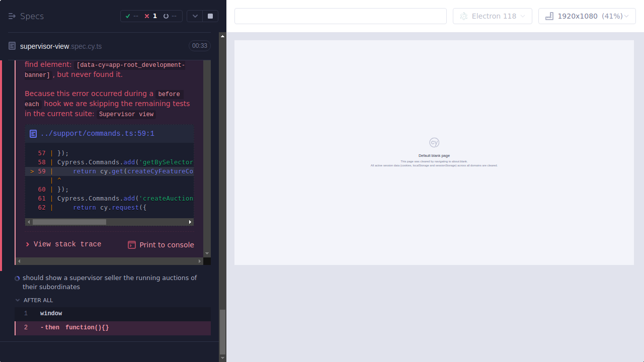Open the Electron 118 browser dropdown
This screenshot has height=362, width=644.
(x=492, y=16)
